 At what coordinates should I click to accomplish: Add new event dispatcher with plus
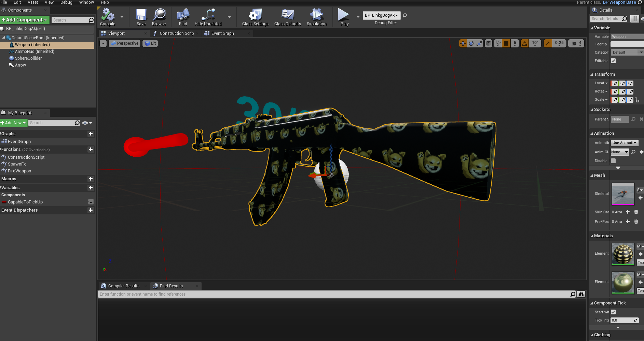tap(91, 210)
